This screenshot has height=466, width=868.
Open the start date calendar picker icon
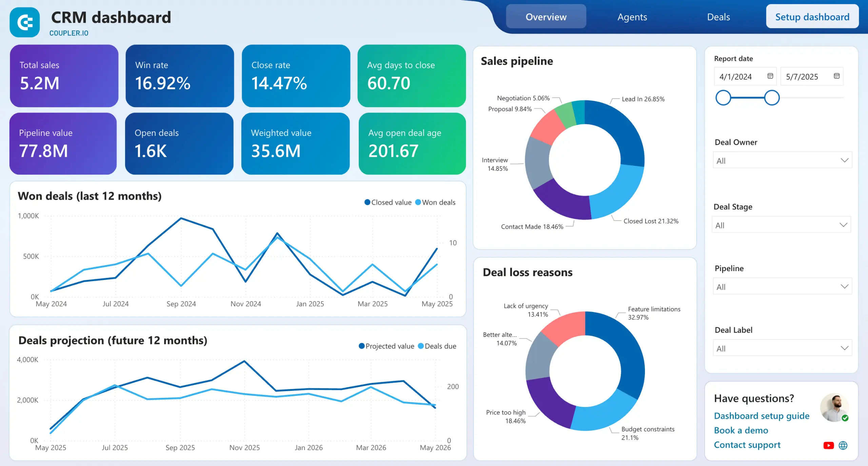pyautogui.click(x=770, y=76)
